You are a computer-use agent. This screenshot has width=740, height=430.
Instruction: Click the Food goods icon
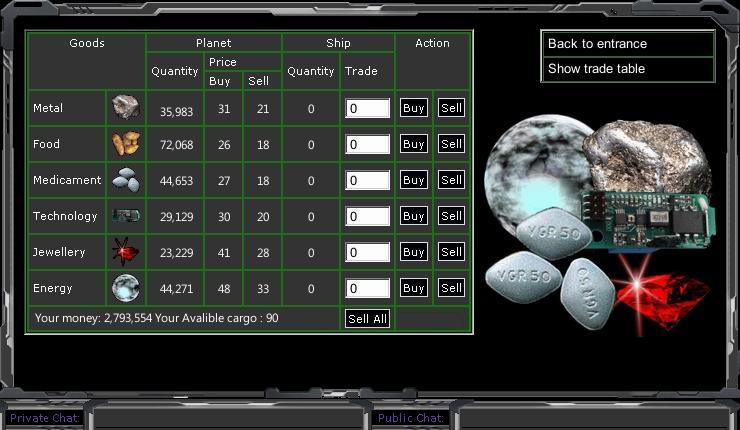126,144
